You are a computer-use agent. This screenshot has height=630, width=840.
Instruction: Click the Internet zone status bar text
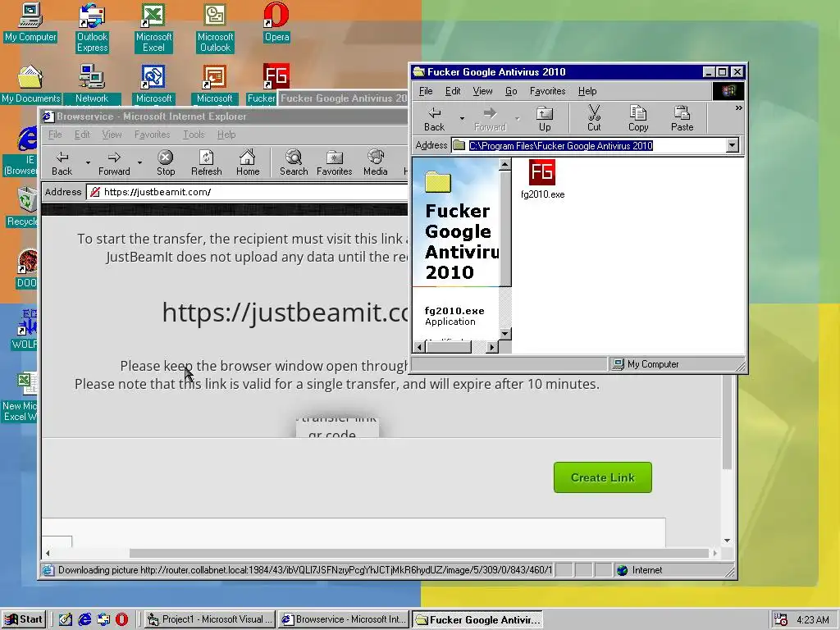click(647, 570)
